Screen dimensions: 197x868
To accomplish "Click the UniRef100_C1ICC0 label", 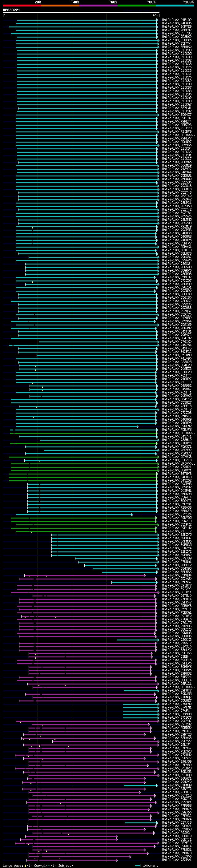I will tap(177, 78).
